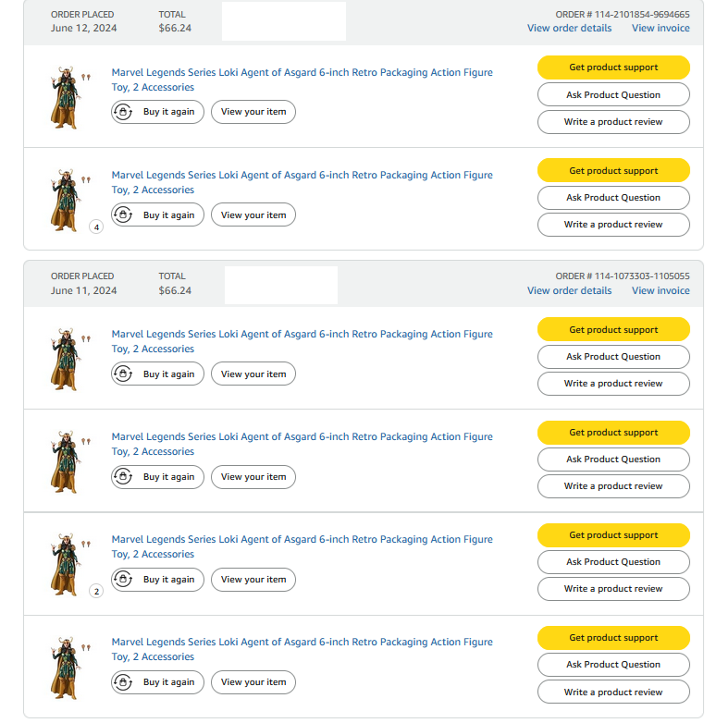Ask Product Question on second June 11 item
This screenshot has height=723, width=728.
pyautogui.click(x=613, y=460)
